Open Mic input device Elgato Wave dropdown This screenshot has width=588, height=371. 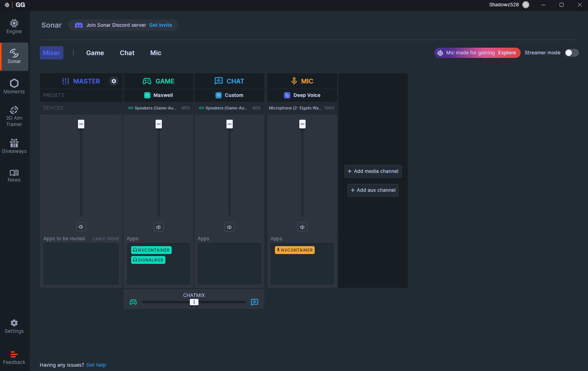[x=302, y=108]
